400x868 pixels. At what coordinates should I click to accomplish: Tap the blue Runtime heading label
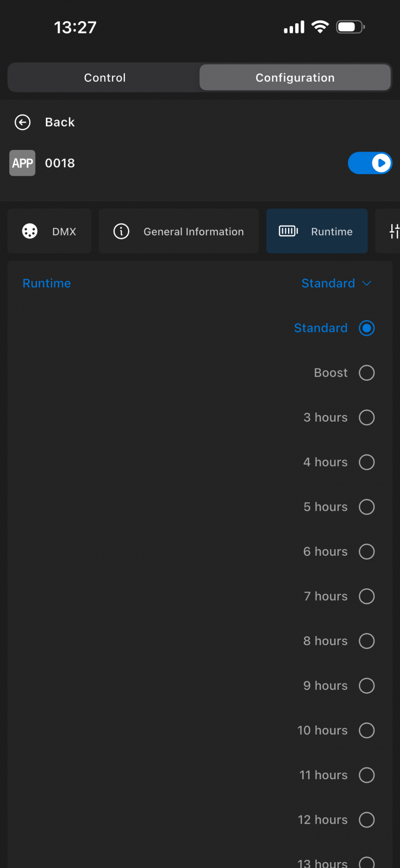(46, 284)
